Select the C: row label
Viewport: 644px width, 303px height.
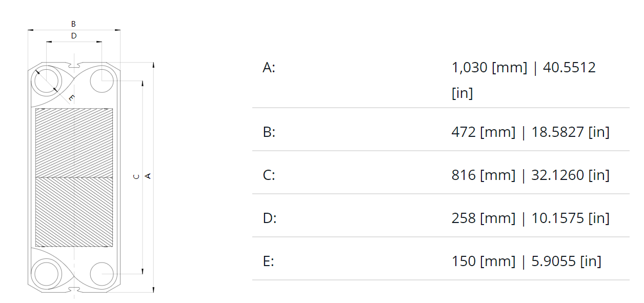point(269,175)
